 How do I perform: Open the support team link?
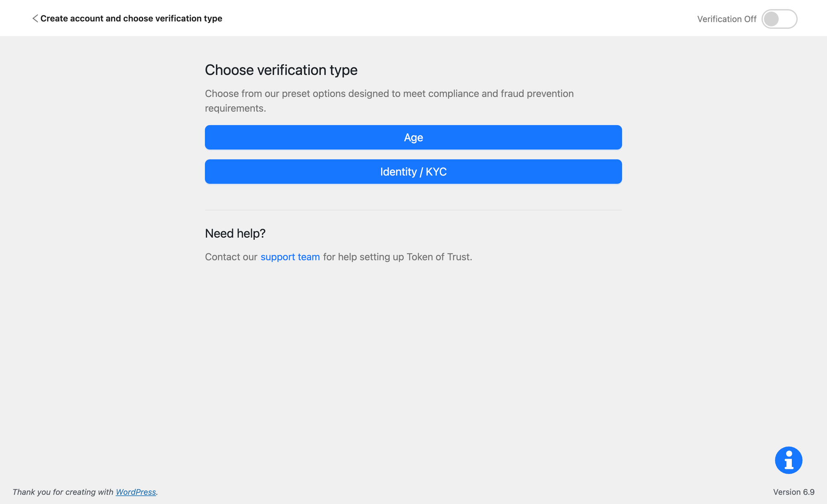pos(290,257)
